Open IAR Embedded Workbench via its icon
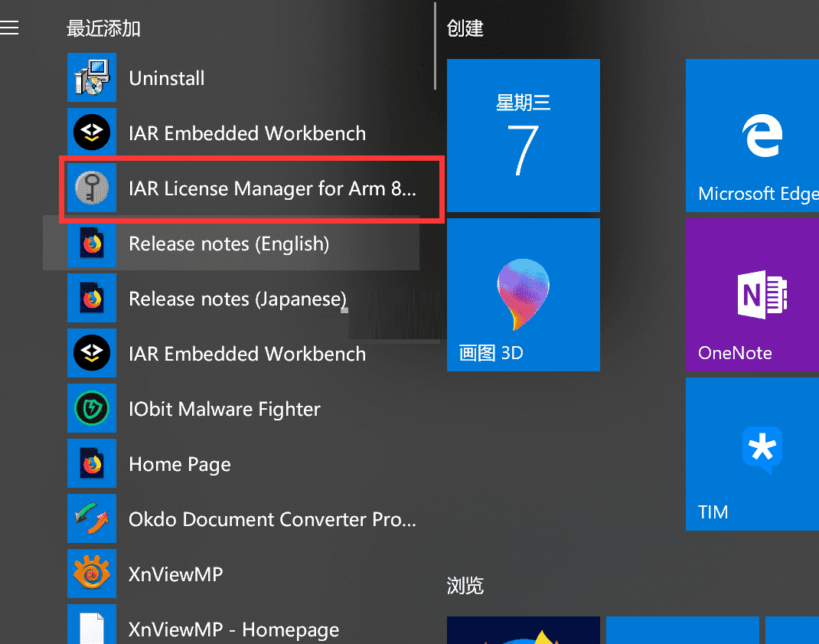The width and height of the screenshot is (819, 644). click(92, 132)
